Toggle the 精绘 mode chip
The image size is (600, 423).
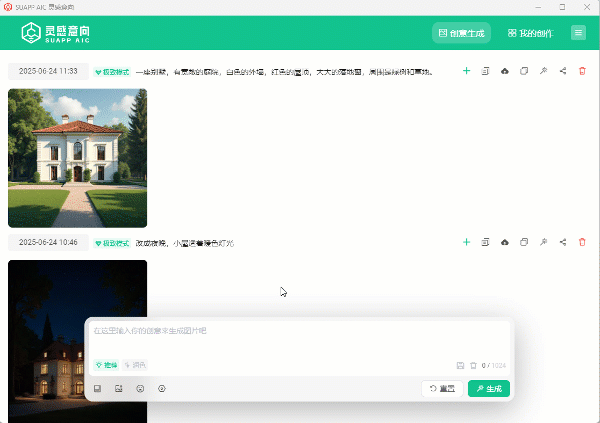pyautogui.click(x=106, y=366)
